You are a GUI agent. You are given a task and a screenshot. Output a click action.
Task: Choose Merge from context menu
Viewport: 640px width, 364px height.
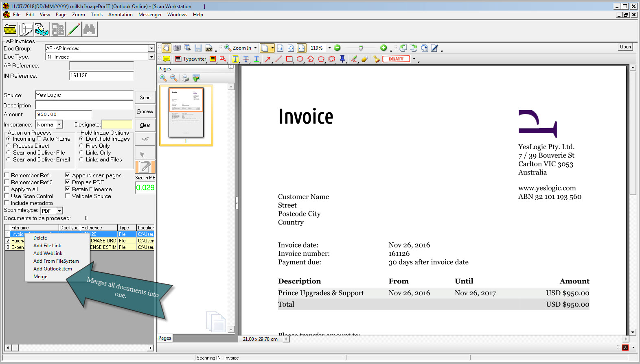coord(40,277)
